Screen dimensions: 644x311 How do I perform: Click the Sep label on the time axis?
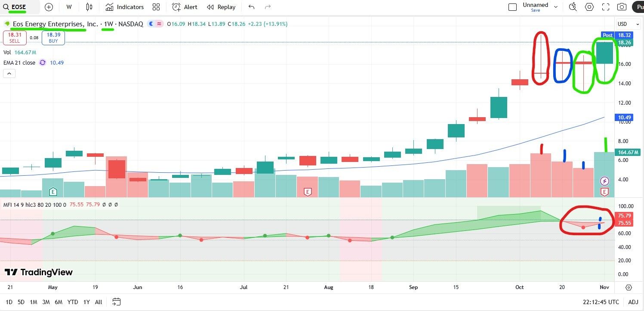413,287
